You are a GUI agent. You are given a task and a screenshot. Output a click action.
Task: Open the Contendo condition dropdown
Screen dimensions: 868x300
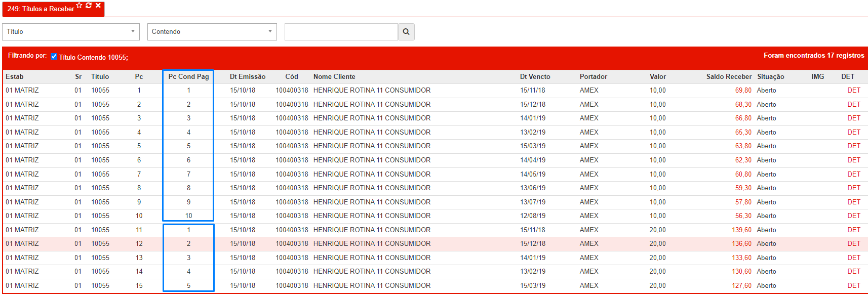pyautogui.click(x=212, y=31)
